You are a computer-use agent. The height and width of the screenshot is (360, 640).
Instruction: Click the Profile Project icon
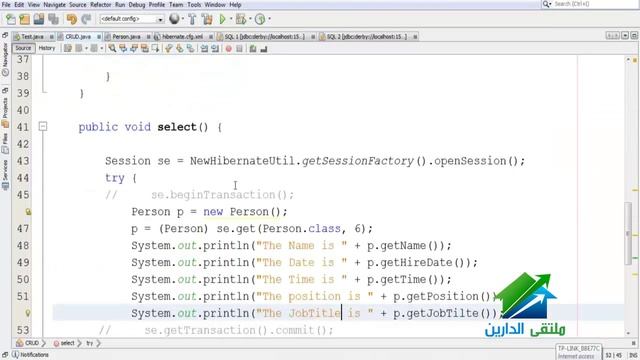pos(260,19)
